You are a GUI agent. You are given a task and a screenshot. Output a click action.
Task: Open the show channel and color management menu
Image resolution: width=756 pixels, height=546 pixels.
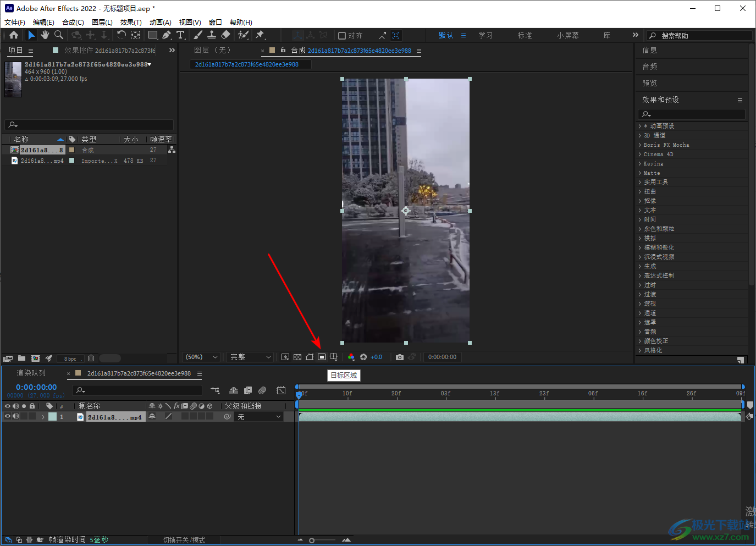coord(351,357)
